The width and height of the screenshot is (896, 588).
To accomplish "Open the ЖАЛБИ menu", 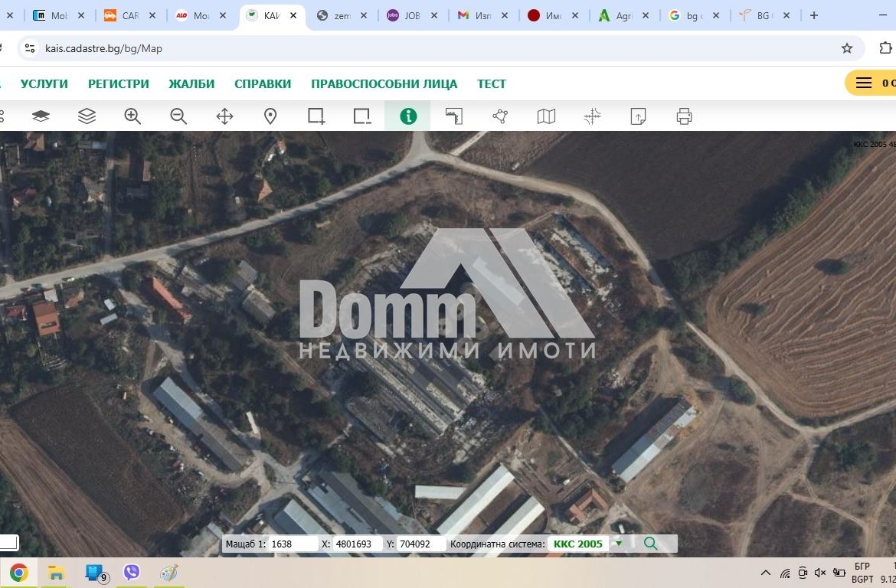I will click(x=191, y=84).
